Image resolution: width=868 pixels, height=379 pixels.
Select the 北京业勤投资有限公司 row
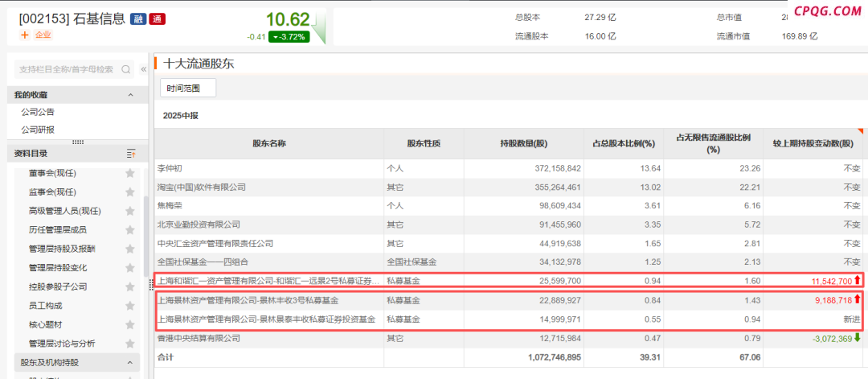tap(509, 225)
